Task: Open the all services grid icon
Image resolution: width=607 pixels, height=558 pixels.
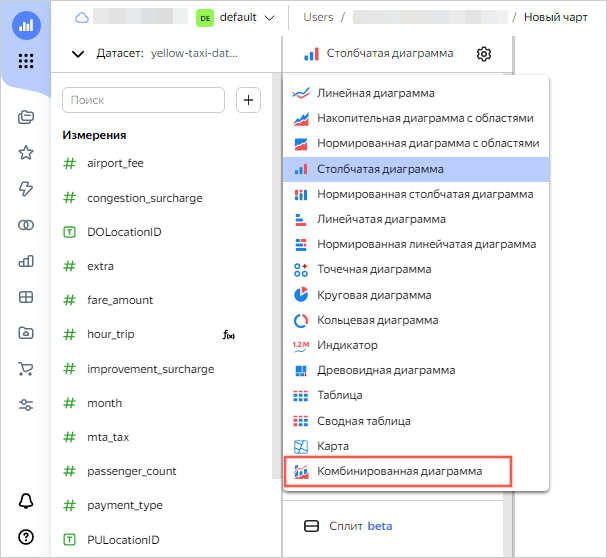Action: click(x=27, y=61)
